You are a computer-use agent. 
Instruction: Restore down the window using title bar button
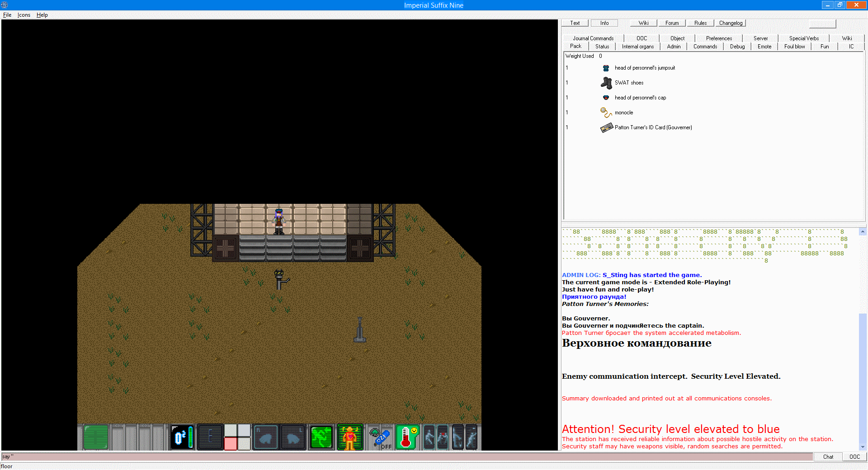[840, 5]
